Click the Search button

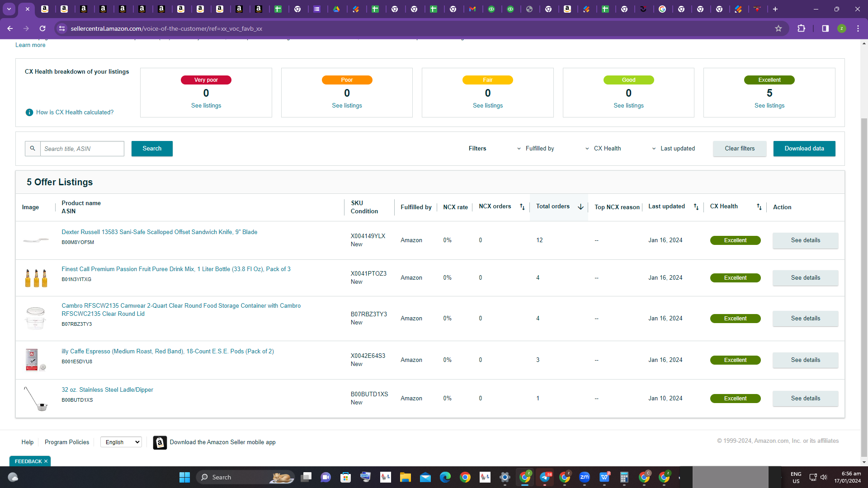click(x=152, y=149)
